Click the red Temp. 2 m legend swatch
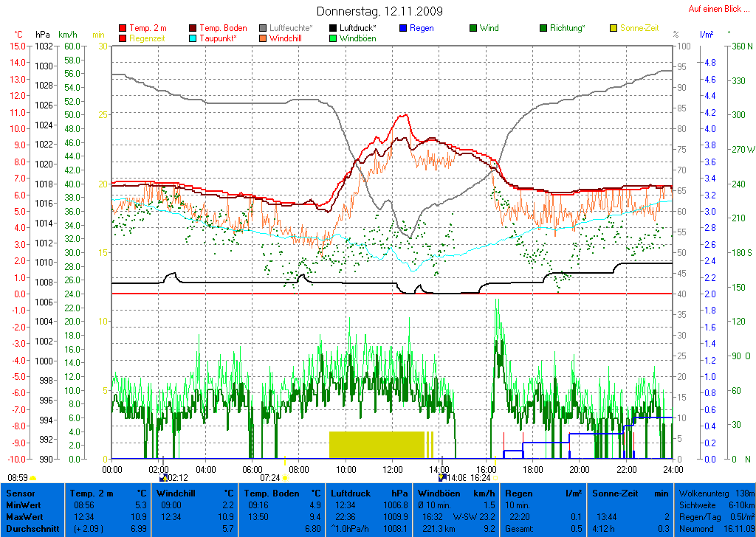756x537 pixels. click(x=123, y=28)
